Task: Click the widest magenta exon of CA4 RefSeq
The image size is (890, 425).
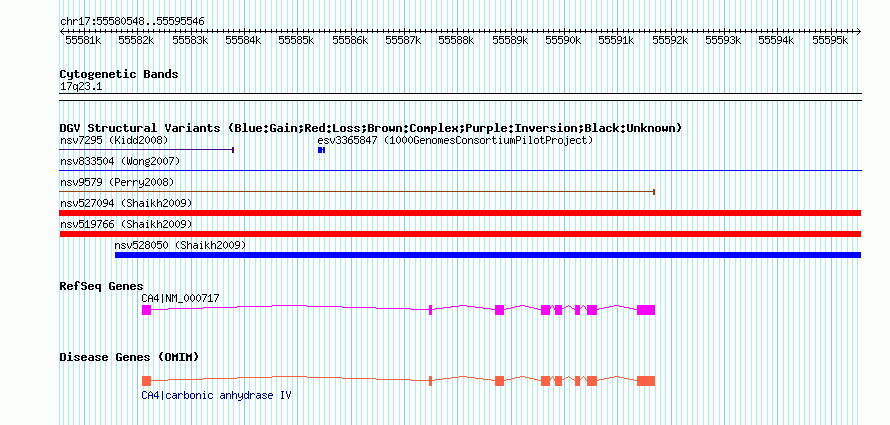Action: [646, 310]
